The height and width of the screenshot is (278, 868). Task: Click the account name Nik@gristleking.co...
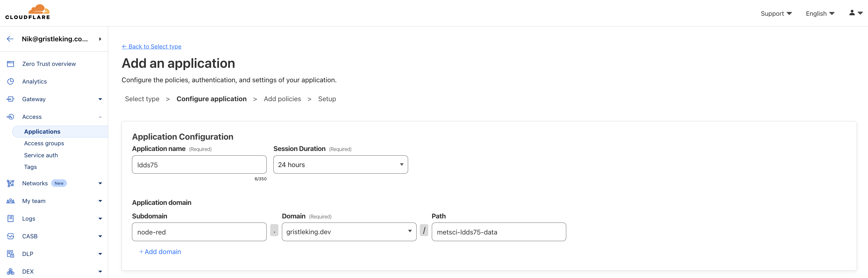point(55,39)
